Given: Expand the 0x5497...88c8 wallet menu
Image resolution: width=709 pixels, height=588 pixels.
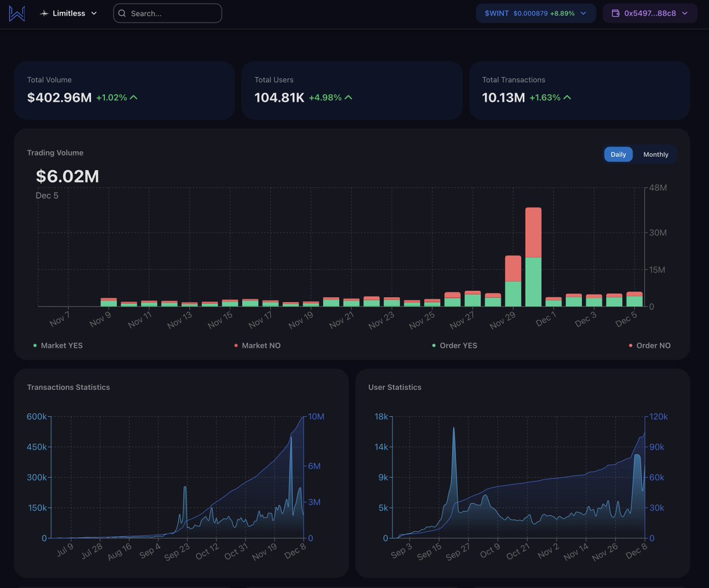Looking at the screenshot, I should coord(650,13).
